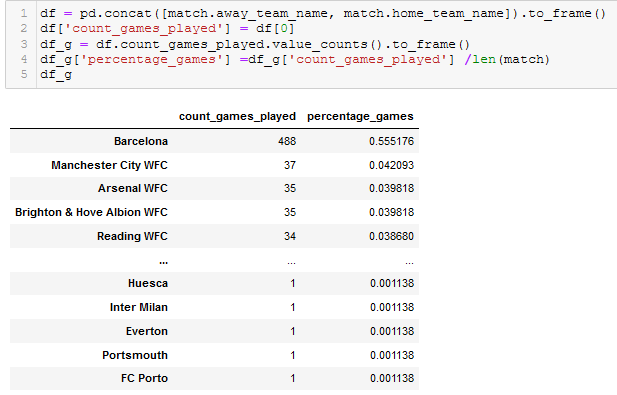Select line number 1 in gutter
The image size is (617, 395).
click(24, 13)
